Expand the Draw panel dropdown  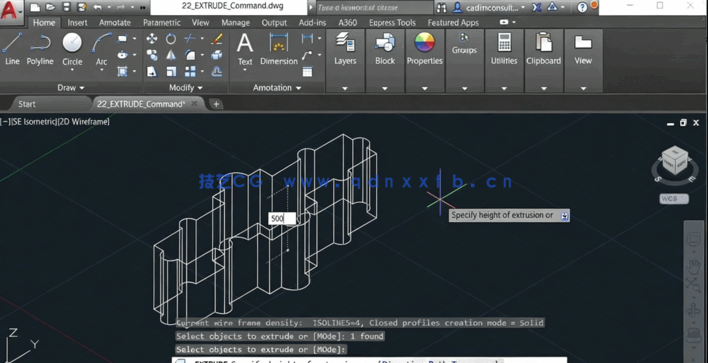(71, 88)
